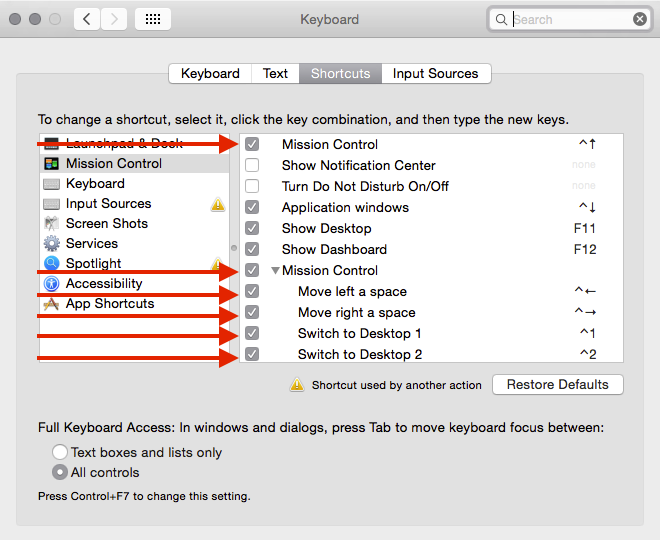This screenshot has height=540, width=660.
Task: Click the F12 key combination
Action: click(585, 250)
